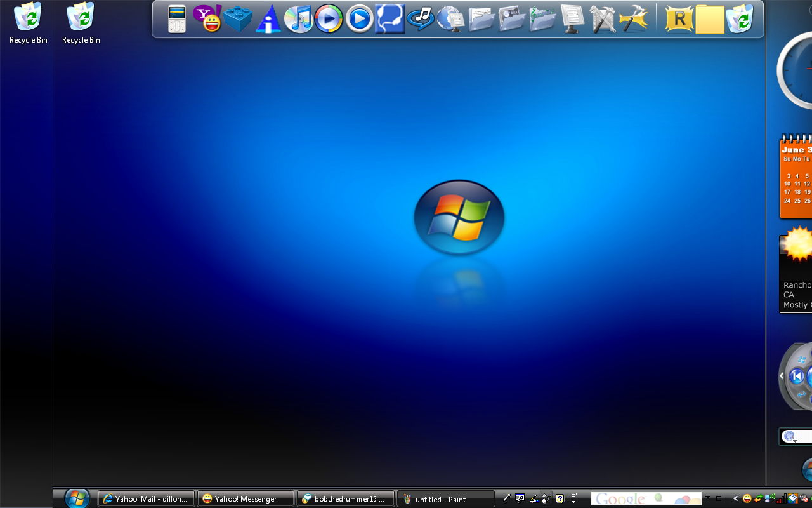
Task: Open Yahoo! Messenger from the dock
Action: tap(207, 19)
